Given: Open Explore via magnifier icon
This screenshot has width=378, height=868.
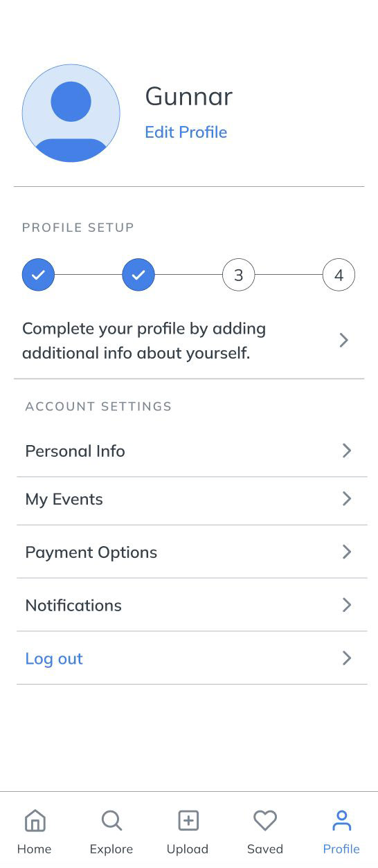Looking at the screenshot, I should tap(111, 821).
